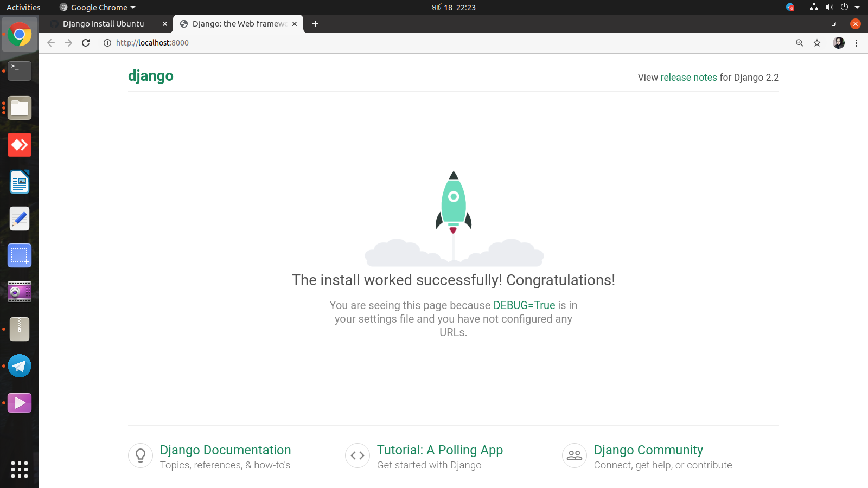Open Django Documentation link
Image resolution: width=868 pixels, height=488 pixels.
point(225,450)
